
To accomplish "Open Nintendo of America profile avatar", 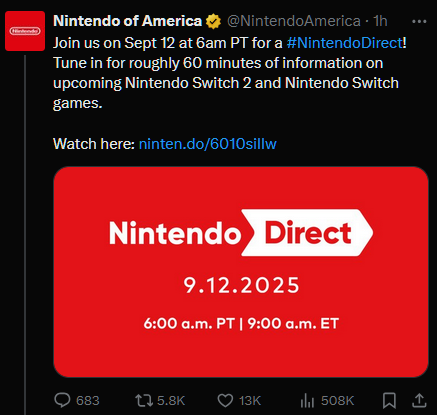I will pos(25,31).
